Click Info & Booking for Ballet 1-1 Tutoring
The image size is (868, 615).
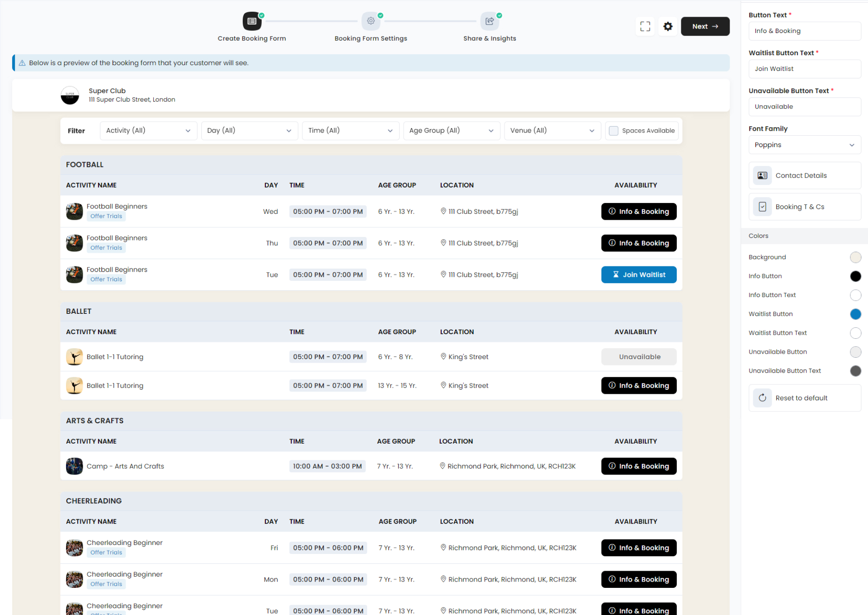click(x=638, y=385)
